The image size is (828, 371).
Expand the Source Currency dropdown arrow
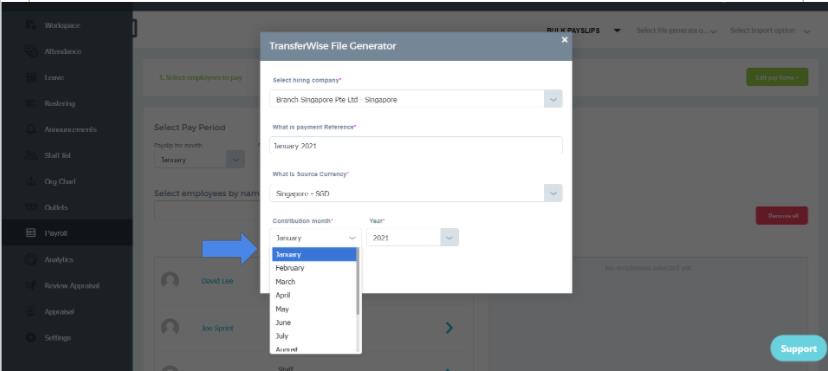pyautogui.click(x=553, y=193)
